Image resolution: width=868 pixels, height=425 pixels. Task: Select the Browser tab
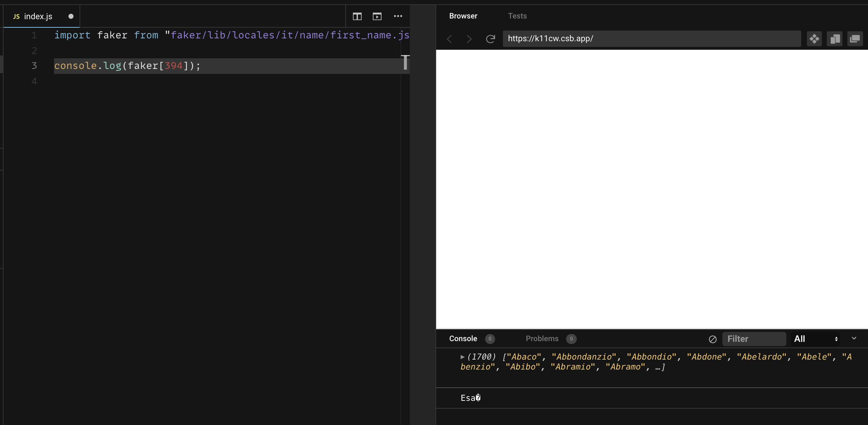[463, 16]
